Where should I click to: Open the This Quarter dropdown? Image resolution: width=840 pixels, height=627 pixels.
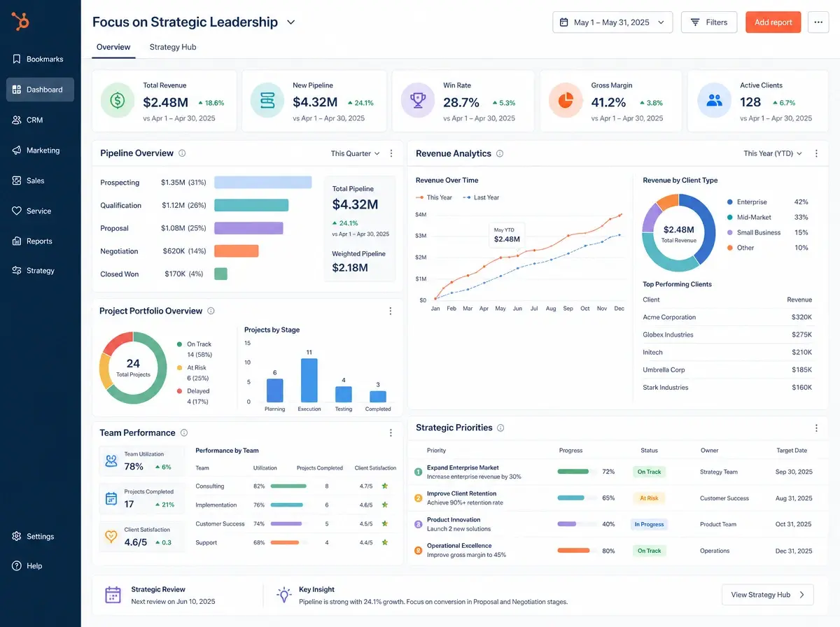point(356,153)
